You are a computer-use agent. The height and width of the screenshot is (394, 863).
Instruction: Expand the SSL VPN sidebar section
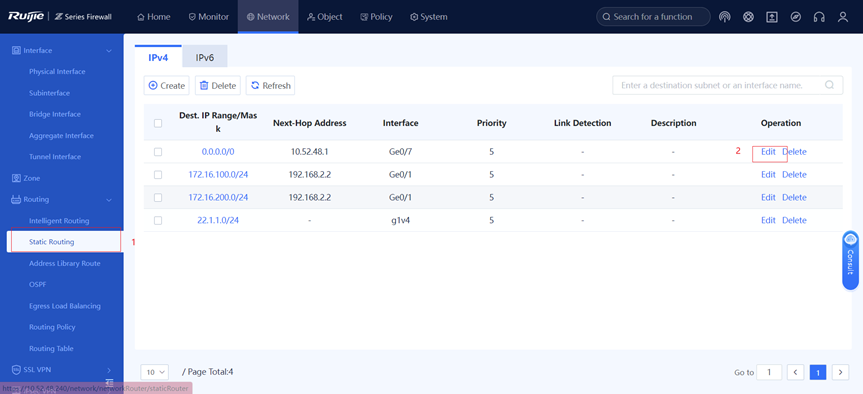point(109,370)
